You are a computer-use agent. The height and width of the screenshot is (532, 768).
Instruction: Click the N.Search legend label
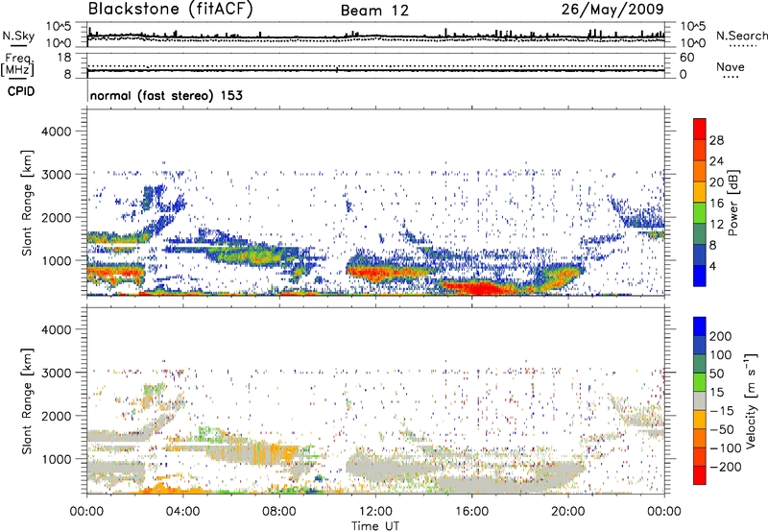tap(741, 36)
